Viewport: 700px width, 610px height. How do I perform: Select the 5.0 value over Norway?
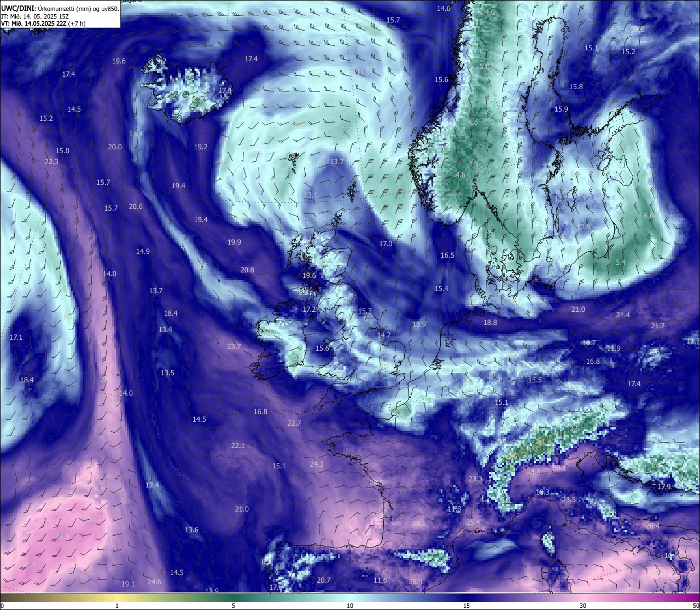[485, 66]
